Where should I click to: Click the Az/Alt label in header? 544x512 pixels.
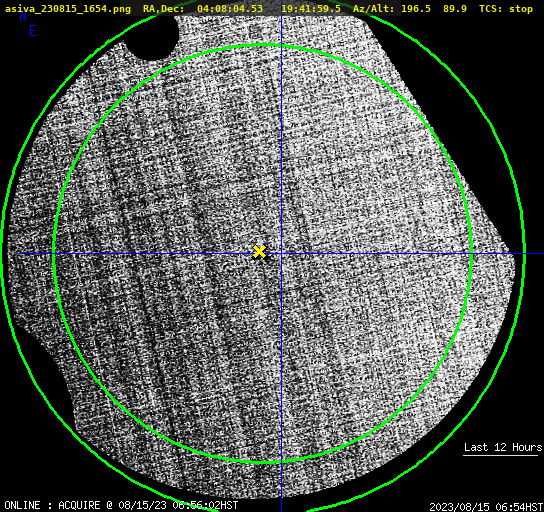pos(373,9)
